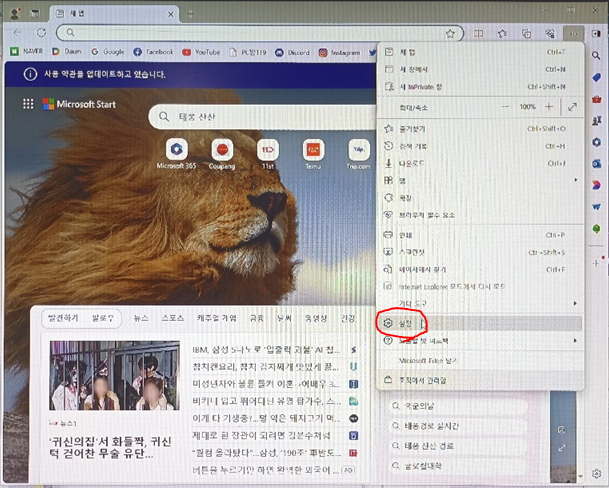Click the browser refresh icon
609x488 pixels.
pyautogui.click(x=41, y=33)
